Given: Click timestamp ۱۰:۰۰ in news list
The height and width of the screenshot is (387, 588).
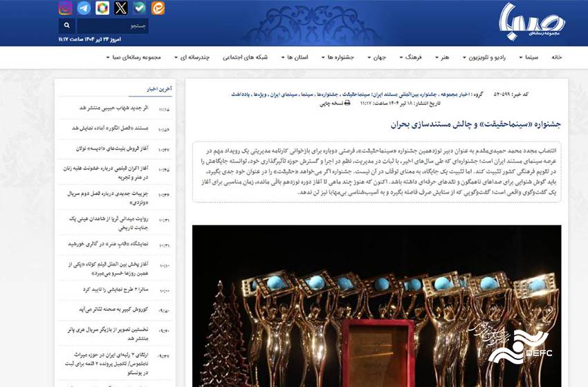Looking at the screenshot, I should (164, 291).
